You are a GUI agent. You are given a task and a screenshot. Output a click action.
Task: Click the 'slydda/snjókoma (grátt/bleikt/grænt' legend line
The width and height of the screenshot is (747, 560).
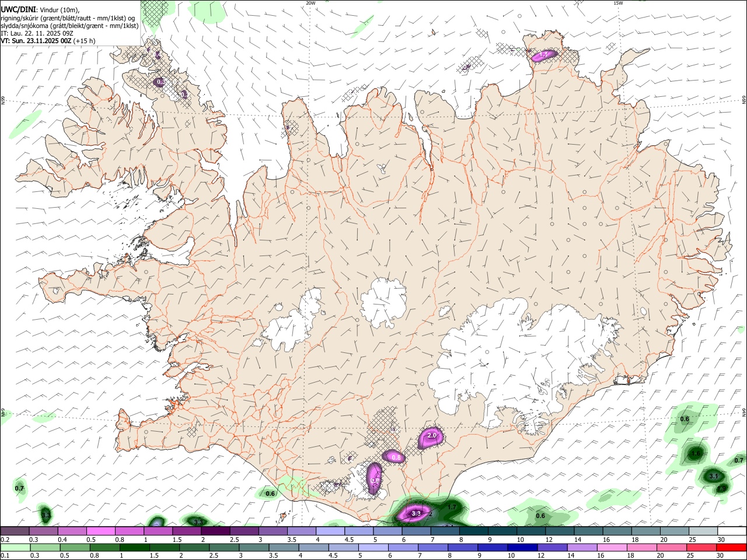point(69,26)
